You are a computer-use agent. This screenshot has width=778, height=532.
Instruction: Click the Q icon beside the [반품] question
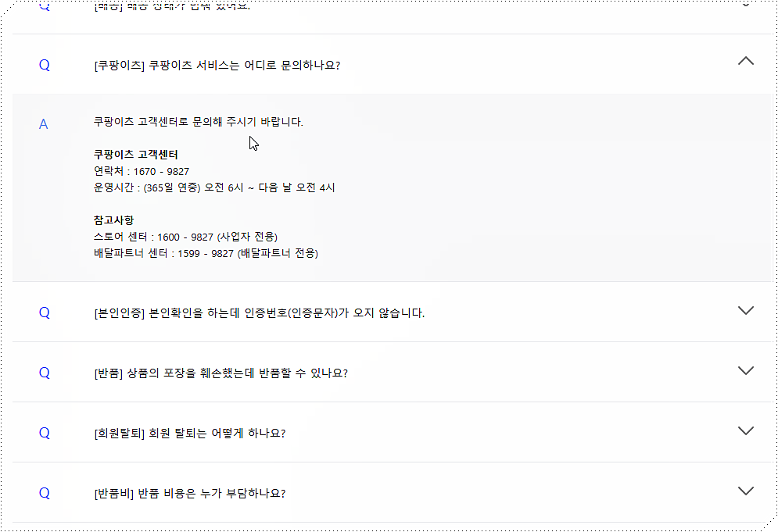(x=44, y=373)
